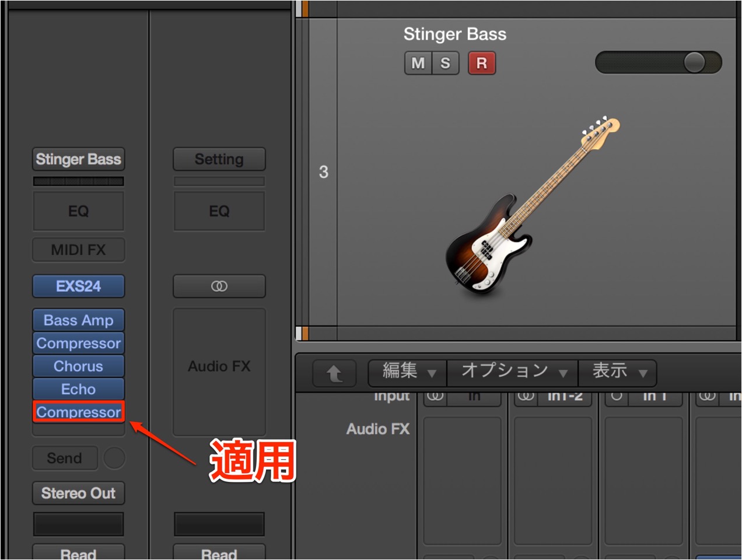
Task: Click the stereo link icon button
Action: (x=219, y=286)
